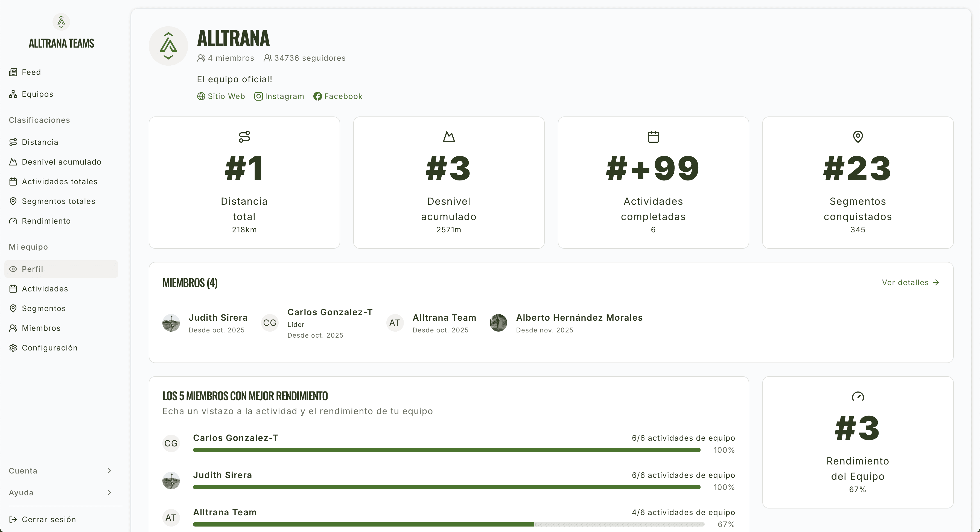Select Actividades totales calendar icon

click(x=13, y=182)
